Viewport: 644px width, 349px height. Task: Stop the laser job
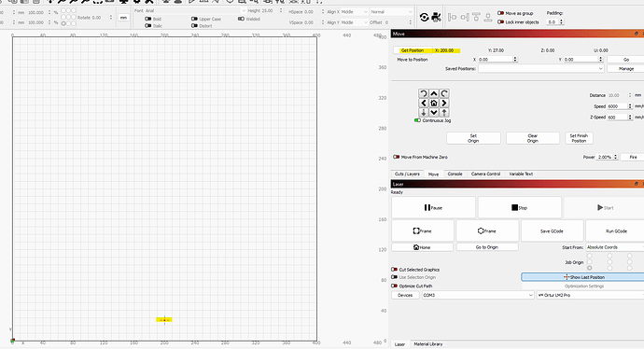tap(520, 208)
